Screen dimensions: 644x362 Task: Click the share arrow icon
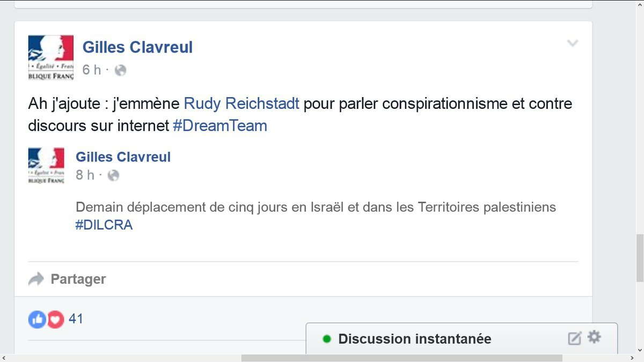pyautogui.click(x=36, y=279)
